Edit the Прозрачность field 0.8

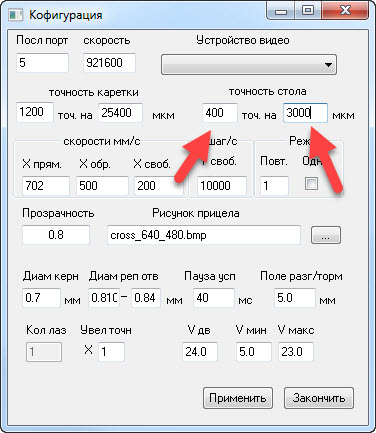56,235
